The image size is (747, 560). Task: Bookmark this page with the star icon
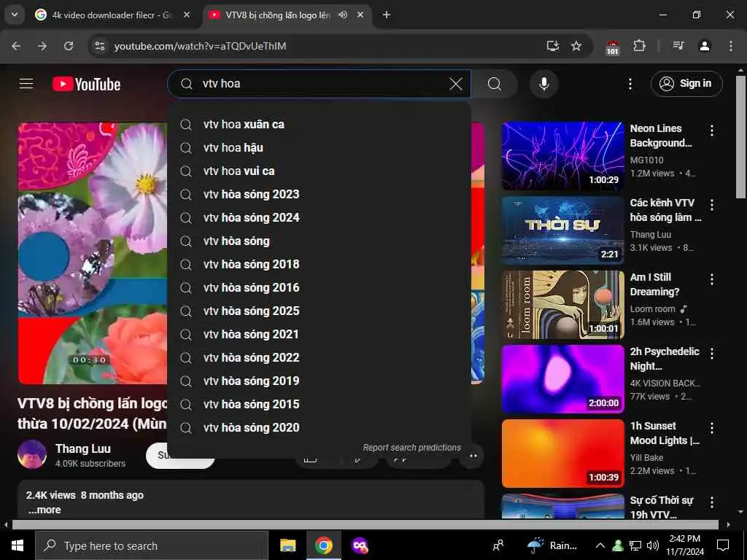pos(576,46)
